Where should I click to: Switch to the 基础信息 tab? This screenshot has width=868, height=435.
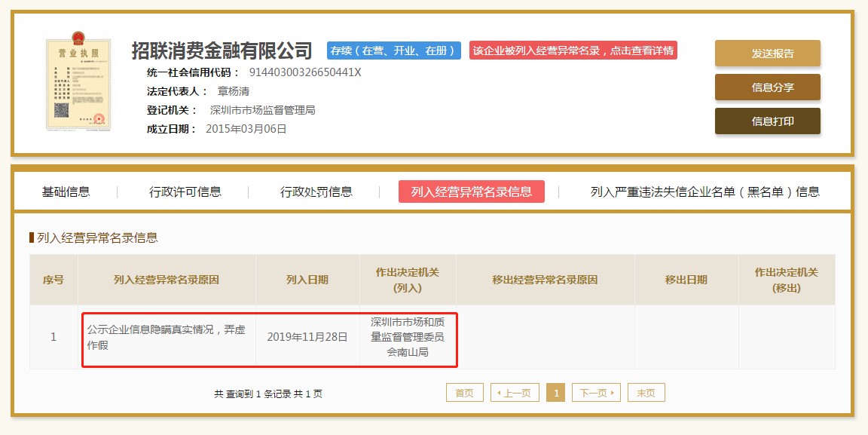pyautogui.click(x=66, y=191)
